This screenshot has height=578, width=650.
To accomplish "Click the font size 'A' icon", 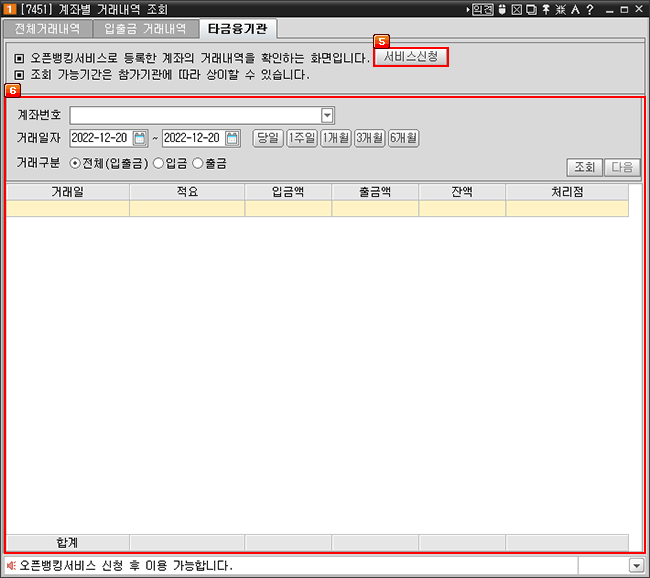I will (x=574, y=9).
